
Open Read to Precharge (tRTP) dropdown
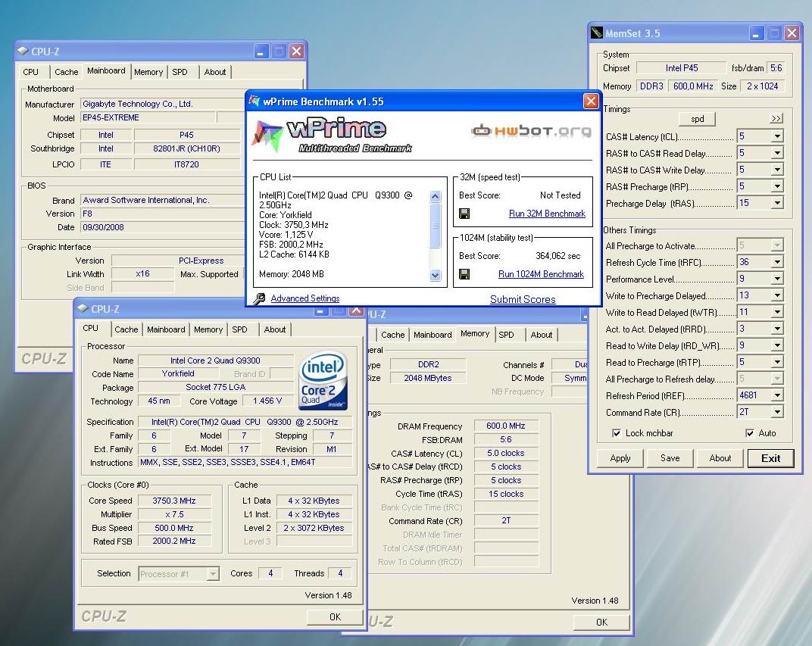(x=777, y=362)
